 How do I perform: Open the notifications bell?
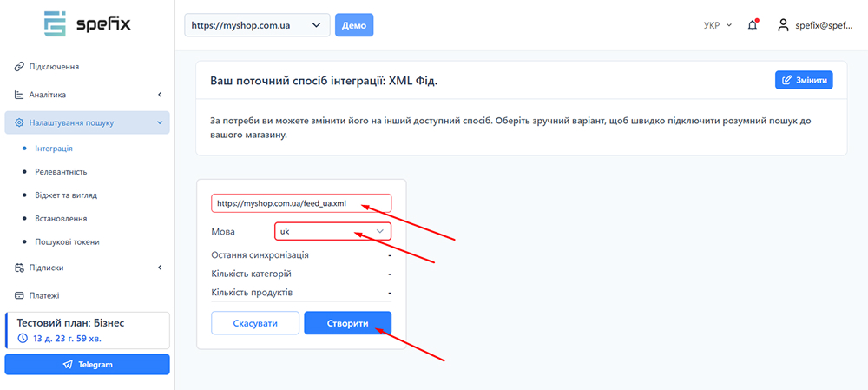tap(753, 25)
